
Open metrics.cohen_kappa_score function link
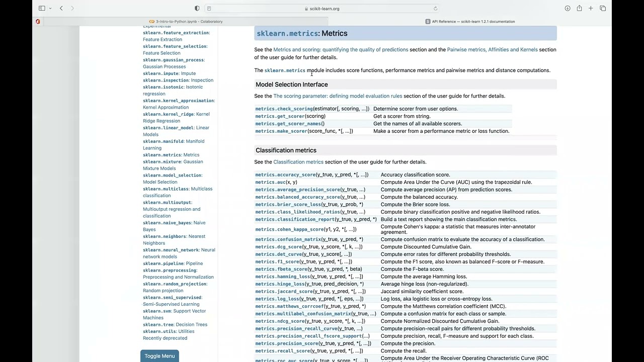(289, 229)
